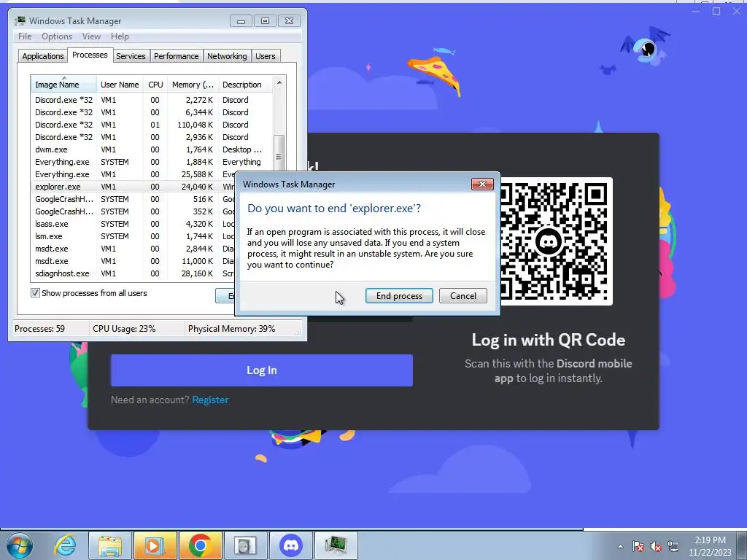747x560 pixels.
Task: Open the Help menu
Action: (x=120, y=36)
